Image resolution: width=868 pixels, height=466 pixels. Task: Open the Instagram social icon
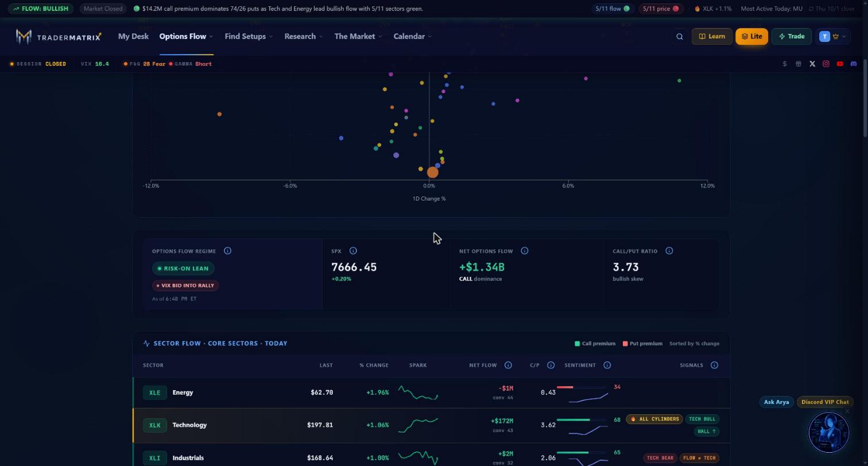click(826, 64)
